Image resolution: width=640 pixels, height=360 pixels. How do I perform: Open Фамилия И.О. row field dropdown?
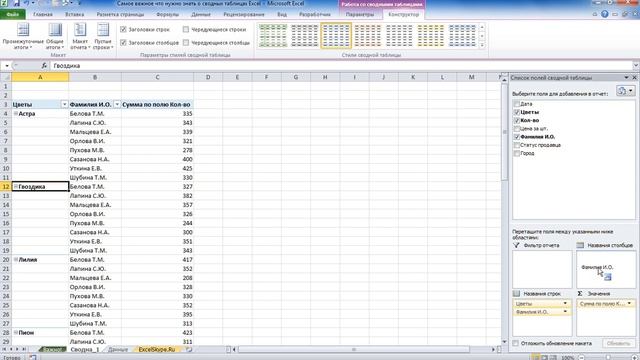565,312
